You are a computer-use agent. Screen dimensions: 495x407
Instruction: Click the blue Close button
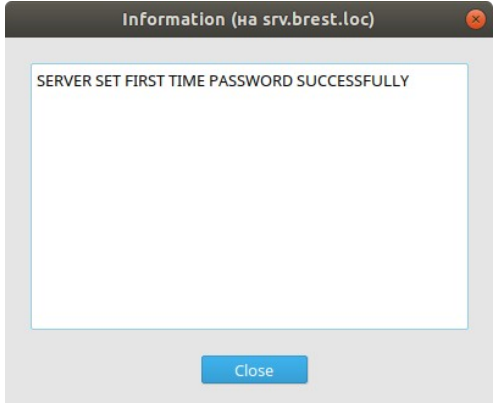254,370
